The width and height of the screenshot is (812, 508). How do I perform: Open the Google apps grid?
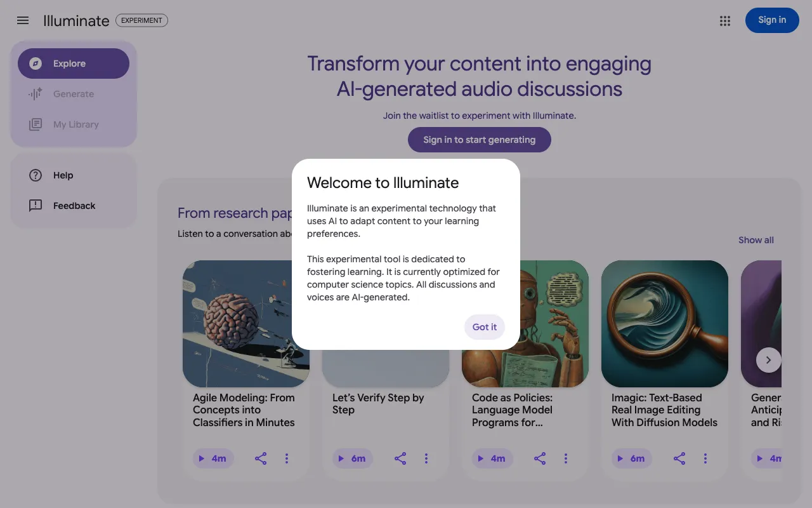[724, 20]
